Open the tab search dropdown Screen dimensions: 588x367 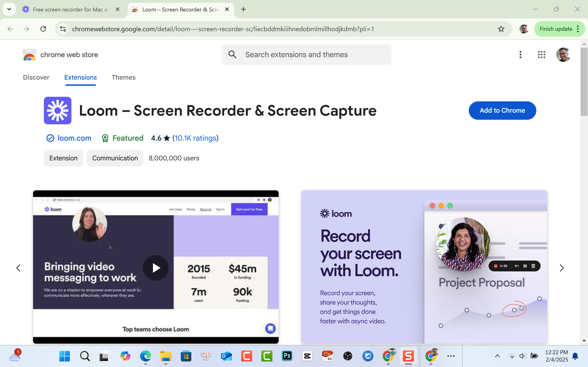pyautogui.click(x=9, y=9)
